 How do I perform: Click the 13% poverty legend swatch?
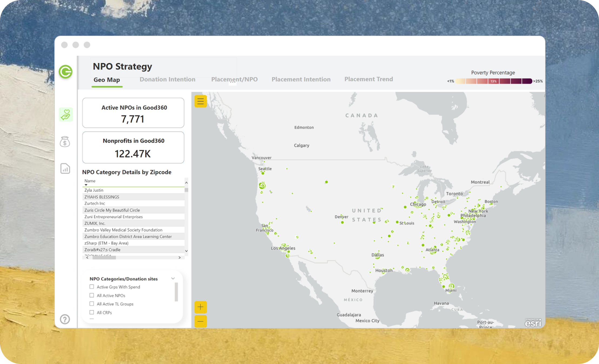(x=494, y=81)
